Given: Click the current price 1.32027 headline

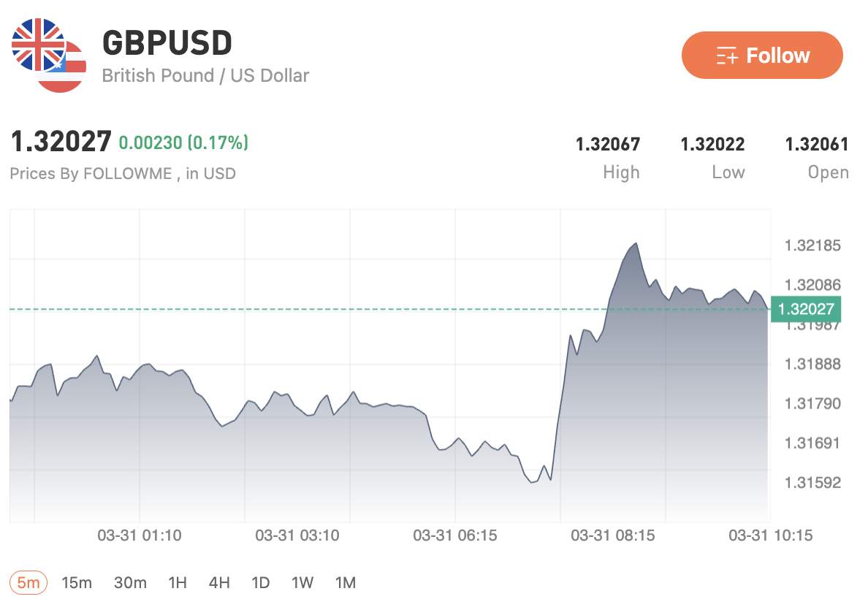Looking at the screenshot, I should pos(61,142).
